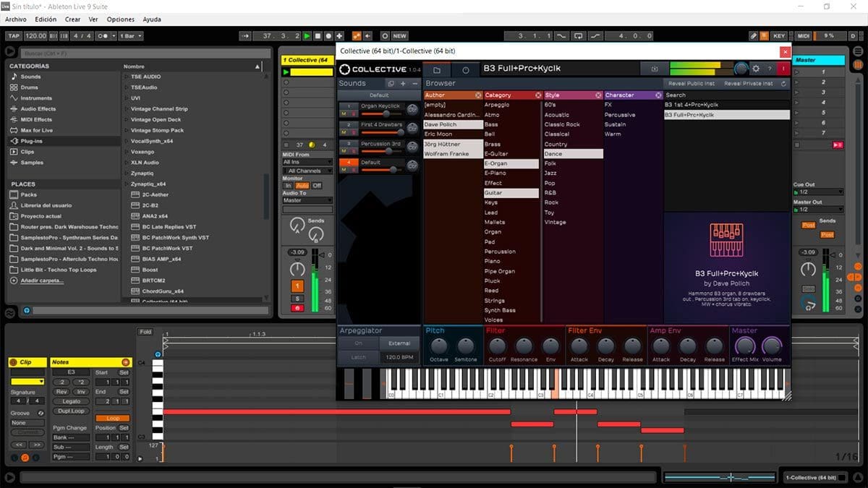Mute the First 4 Drawbars layer
This screenshot has height=488, width=868.
(x=344, y=132)
